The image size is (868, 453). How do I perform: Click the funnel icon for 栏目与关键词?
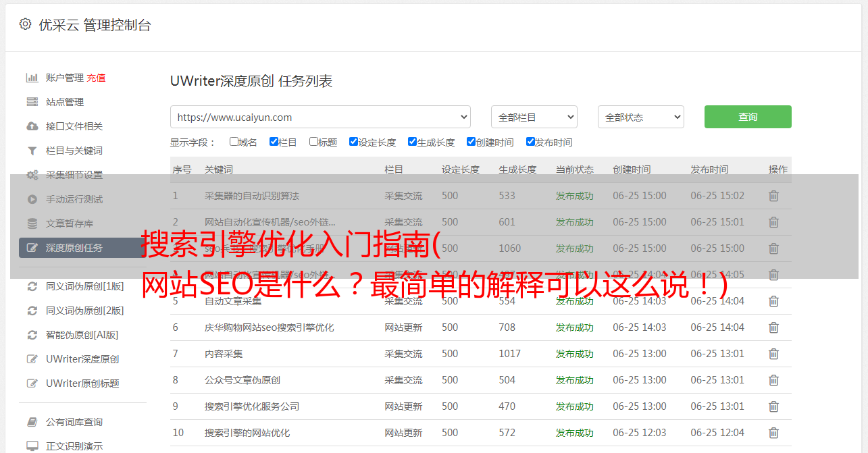[x=32, y=151]
